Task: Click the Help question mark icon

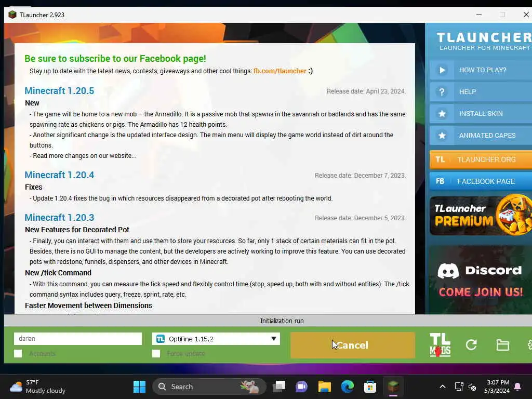Action: click(442, 91)
